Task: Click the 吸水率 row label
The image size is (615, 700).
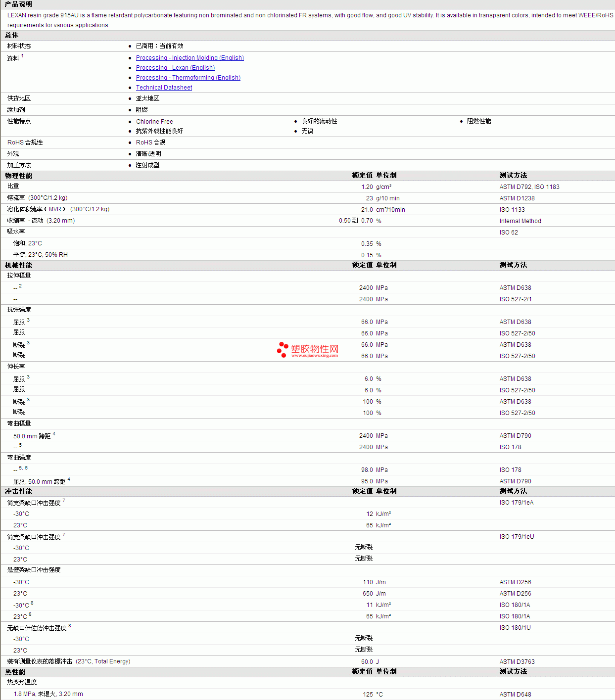Action: pos(16,232)
